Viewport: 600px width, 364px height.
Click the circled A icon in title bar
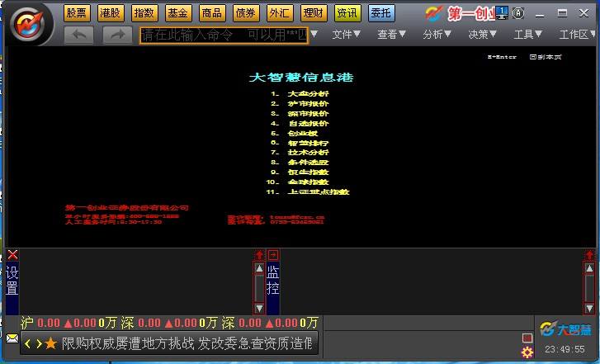click(x=518, y=13)
